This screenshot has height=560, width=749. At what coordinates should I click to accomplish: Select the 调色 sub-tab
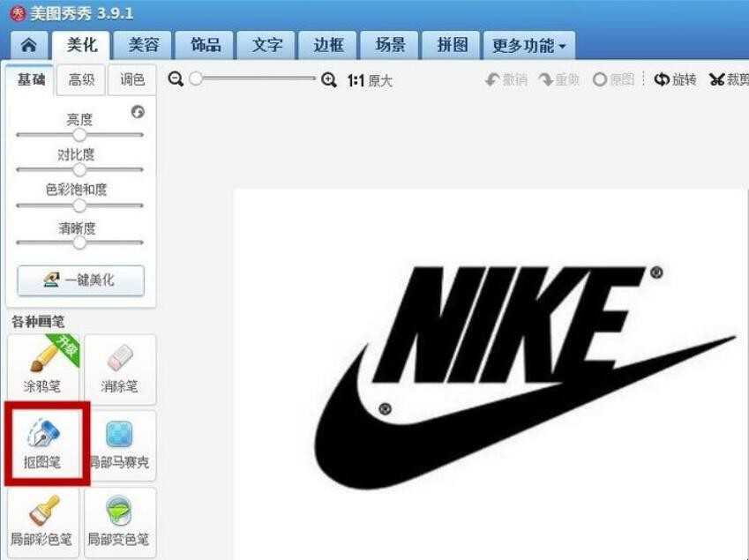132,79
